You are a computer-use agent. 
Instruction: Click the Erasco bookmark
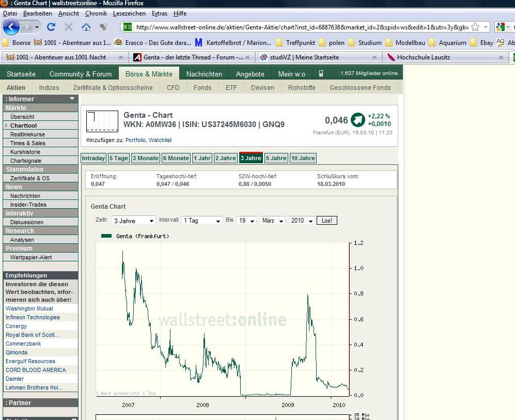[x=153, y=43]
